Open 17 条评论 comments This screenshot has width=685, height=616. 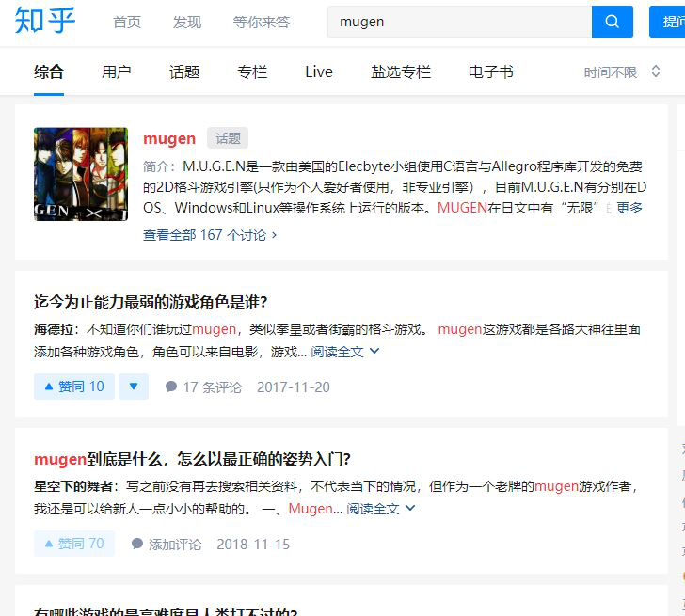tap(203, 387)
